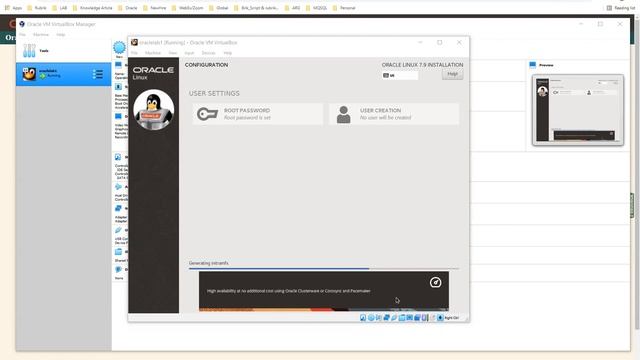Open the NewHire bookmarks folder

tap(154, 8)
